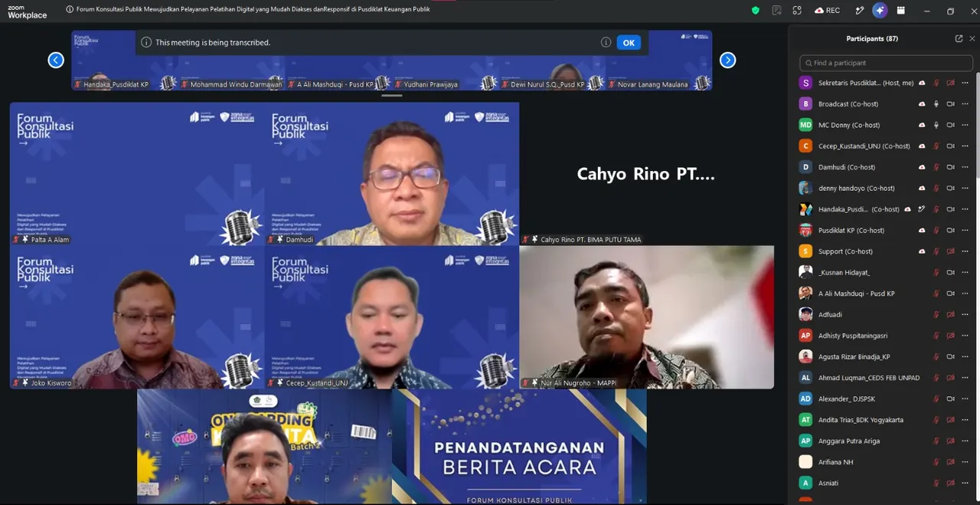This screenshot has height=505, width=980.
Task: Select the Nur Ali Nugroho - MAPPI video tile
Action: [x=646, y=317]
